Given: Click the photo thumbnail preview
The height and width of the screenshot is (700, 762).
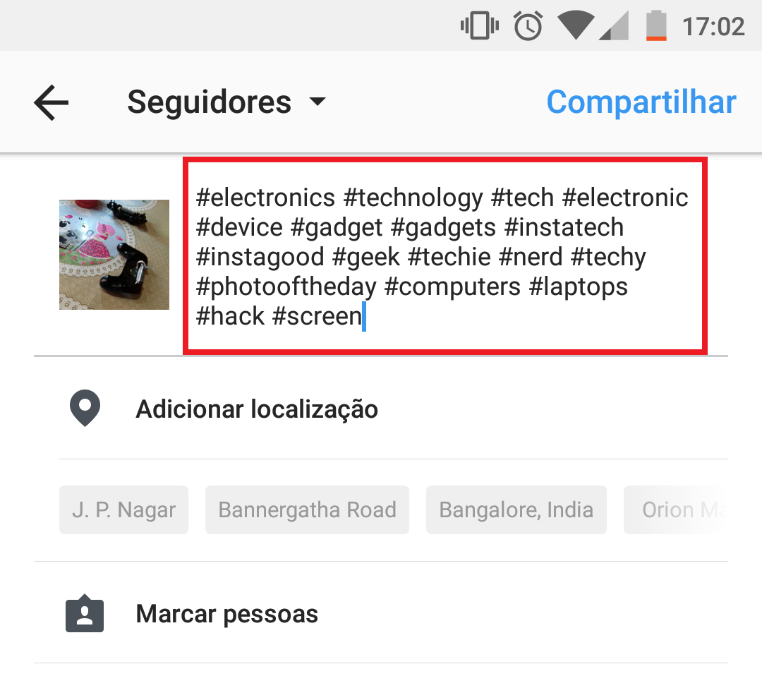Looking at the screenshot, I should point(114,254).
